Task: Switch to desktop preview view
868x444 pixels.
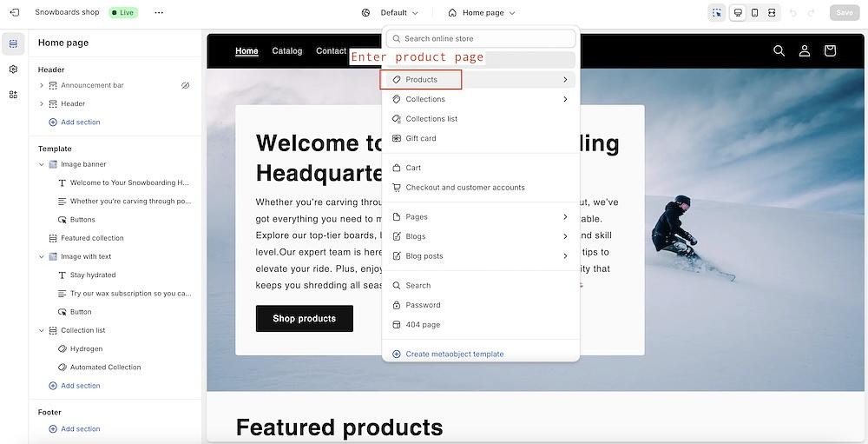Action: coord(738,12)
